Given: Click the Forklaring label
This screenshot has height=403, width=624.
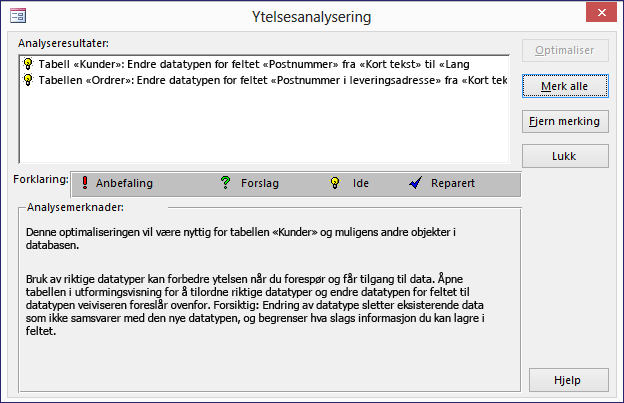Looking at the screenshot, I should click(x=41, y=179).
